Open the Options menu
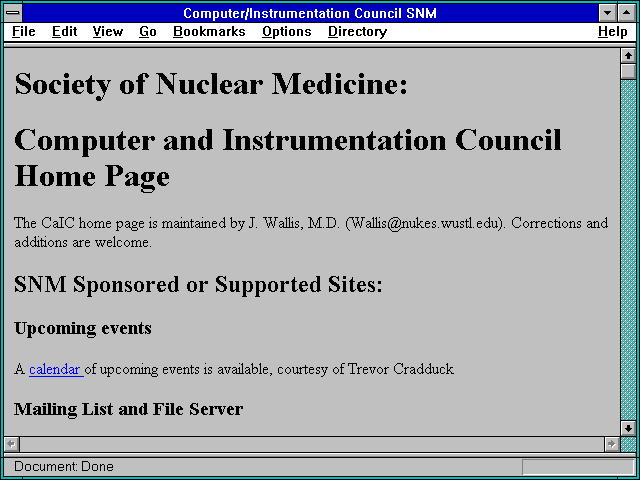Screen dimensions: 640x480 click(x=287, y=32)
